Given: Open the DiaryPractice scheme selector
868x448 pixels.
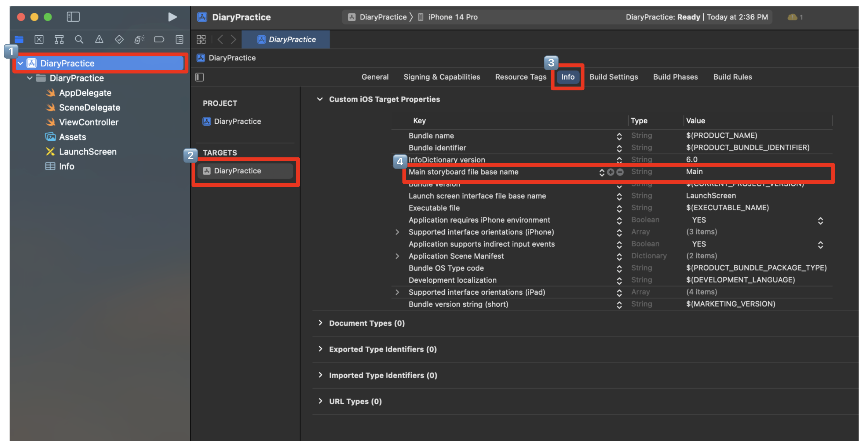Looking at the screenshot, I should [x=378, y=17].
